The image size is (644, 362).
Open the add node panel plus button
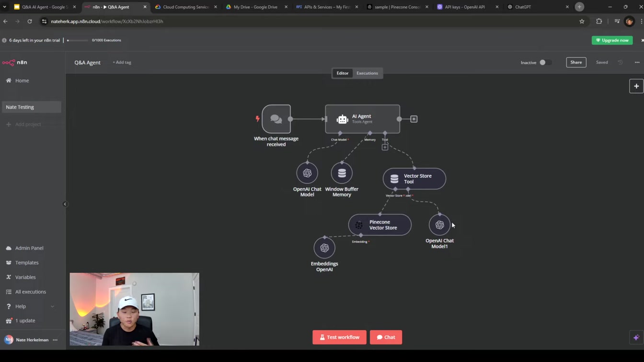coord(636,86)
